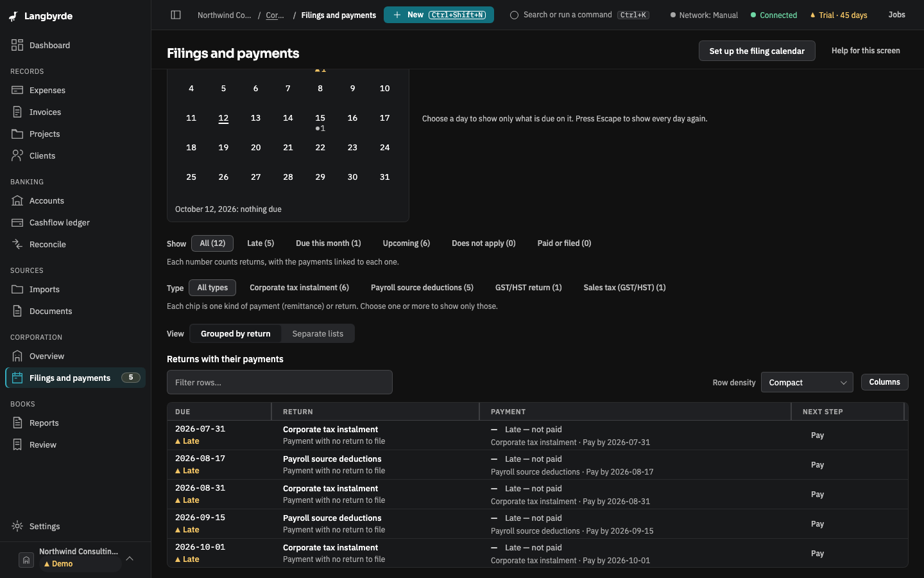Open Search or run a command
Image resolution: width=924 pixels, height=578 pixels.
pyautogui.click(x=579, y=15)
